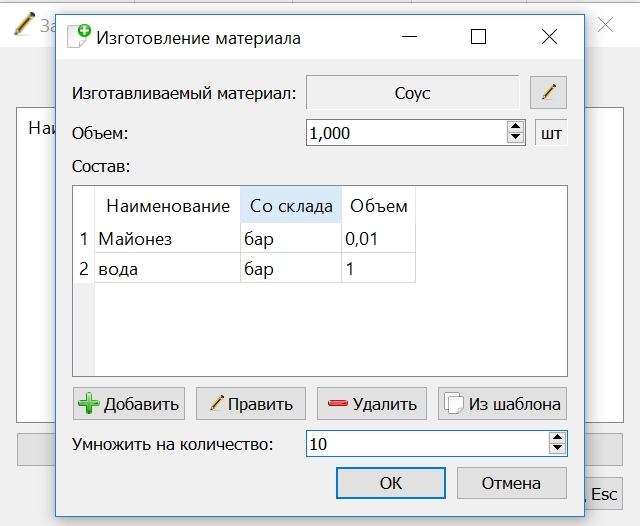Click the volume cell of вода row

click(x=378, y=268)
